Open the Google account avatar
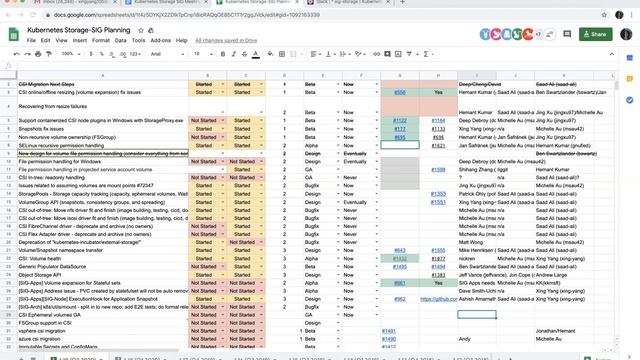 pos(626,34)
